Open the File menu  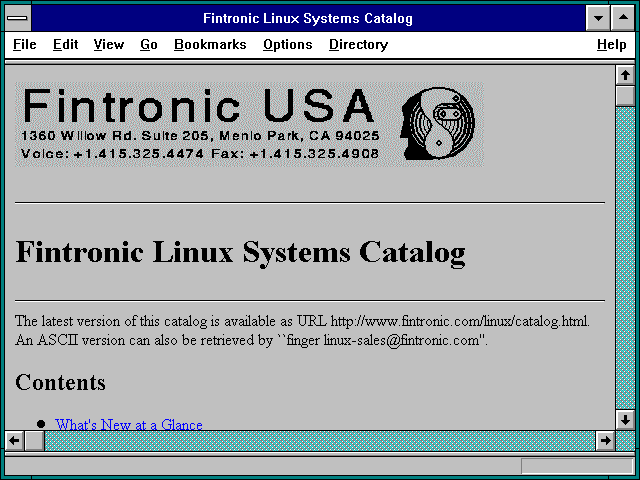coord(24,44)
